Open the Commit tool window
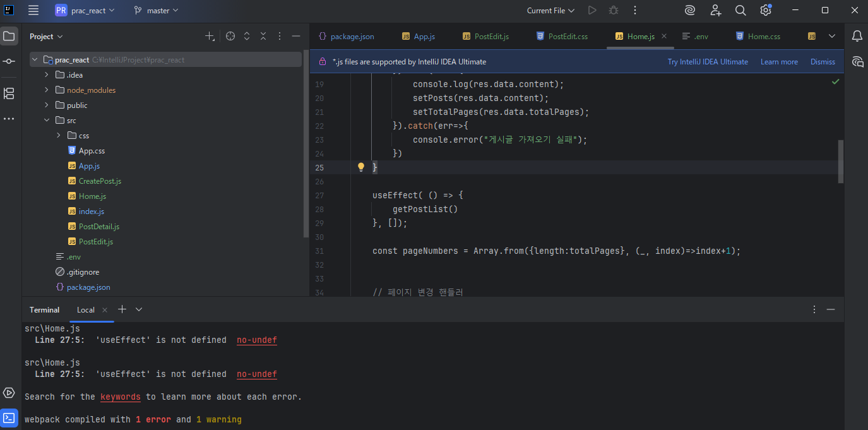 [9, 61]
